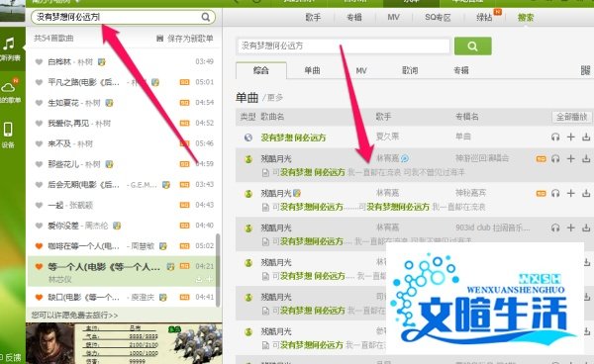The height and width of the screenshot is (364, 594).
Task: Download 残酷月光 from album 神秘嘉宾
Action: 586,193
